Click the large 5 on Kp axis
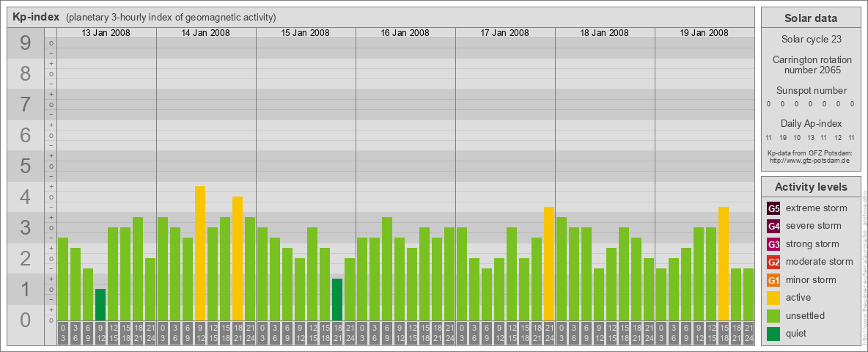The image size is (868, 352). 25,166
